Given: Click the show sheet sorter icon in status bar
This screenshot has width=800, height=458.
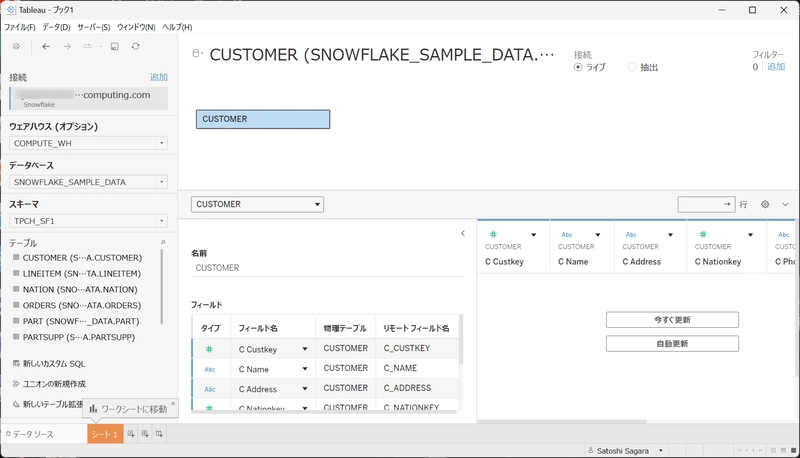Looking at the screenshot, I should click(x=773, y=451).
